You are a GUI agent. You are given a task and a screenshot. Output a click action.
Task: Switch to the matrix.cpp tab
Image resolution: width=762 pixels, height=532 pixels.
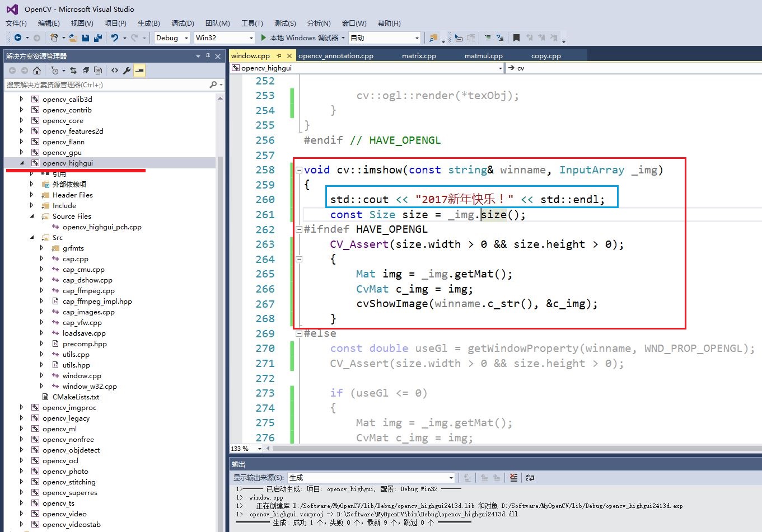point(419,56)
